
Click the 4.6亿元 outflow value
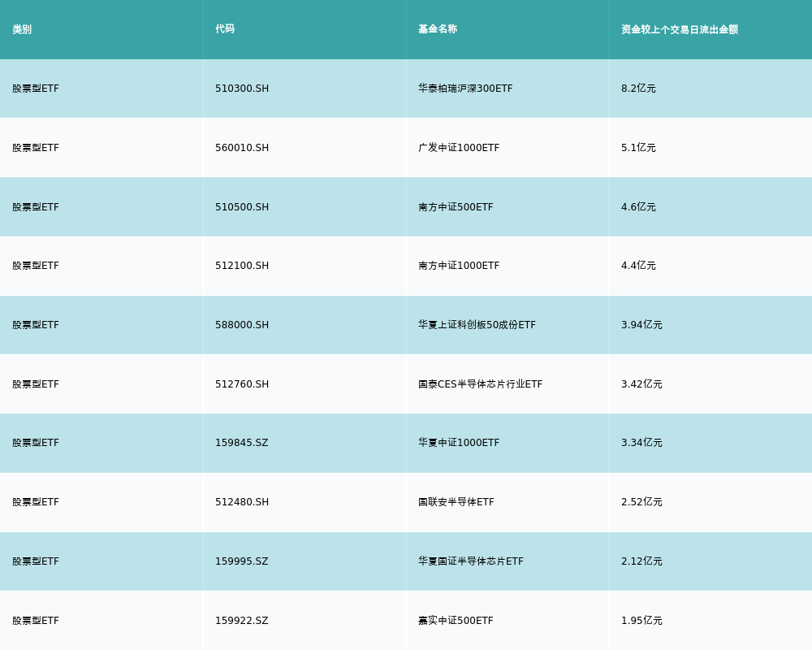coord(638,207)
